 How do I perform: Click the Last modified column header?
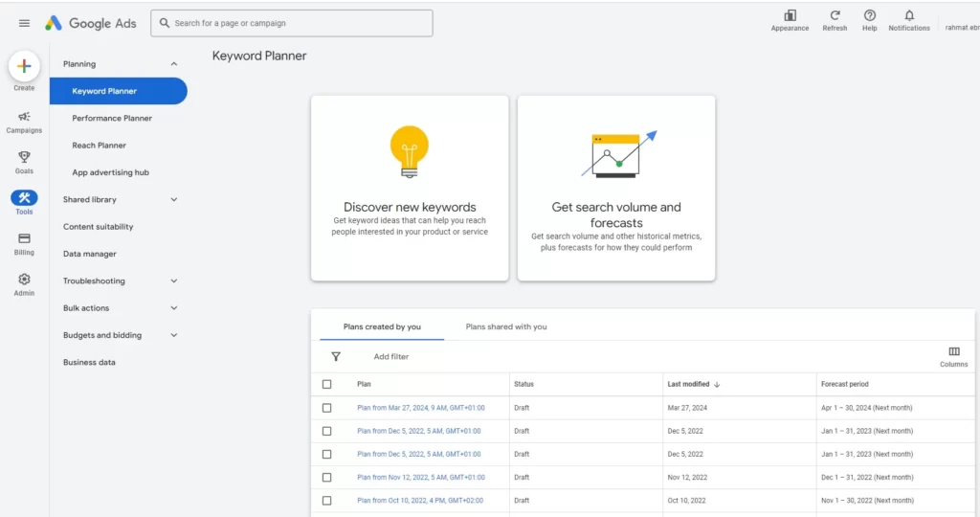688,385
